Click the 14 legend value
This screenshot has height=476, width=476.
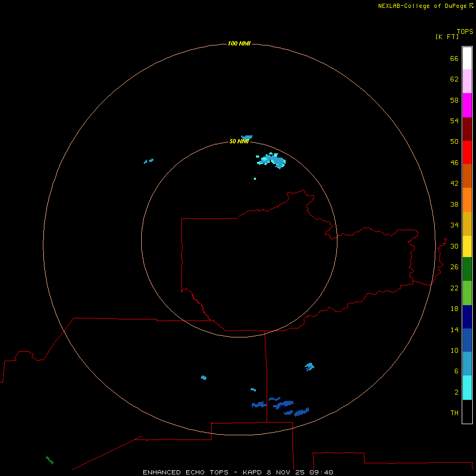[x=454, y=329]
